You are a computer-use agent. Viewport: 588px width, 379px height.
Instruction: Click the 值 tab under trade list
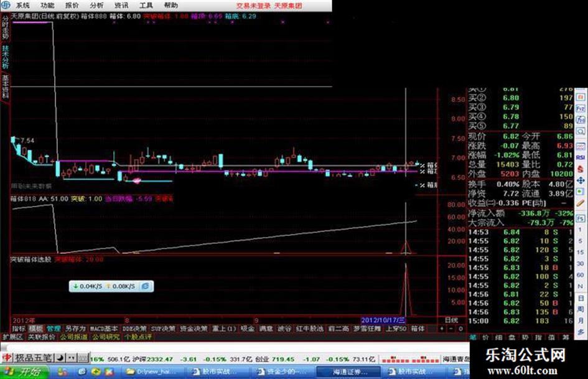click(x=551, y=337)
